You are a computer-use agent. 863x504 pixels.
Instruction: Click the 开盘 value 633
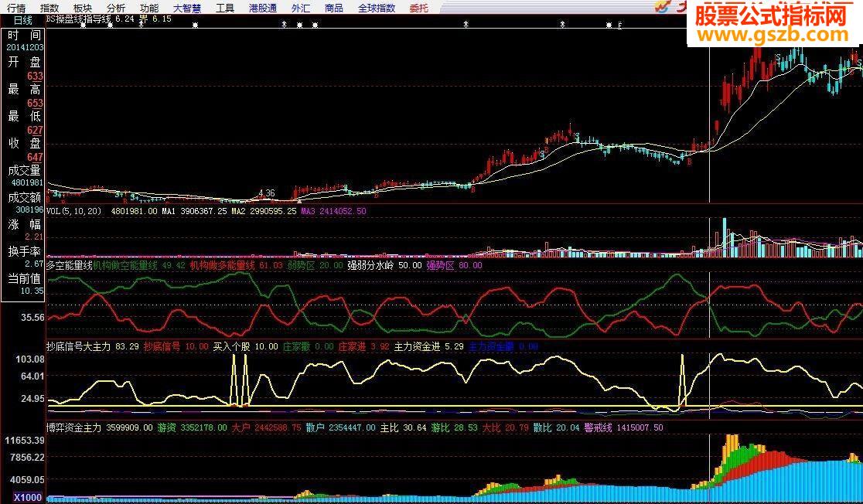[35, 76]
